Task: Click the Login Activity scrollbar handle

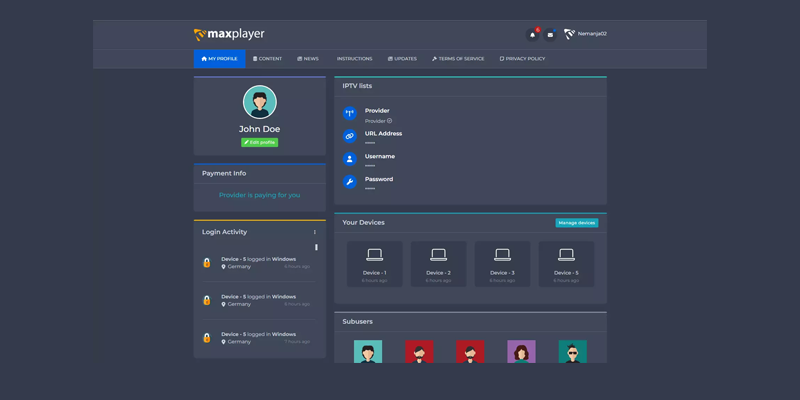Action: [x=316, y=247]
